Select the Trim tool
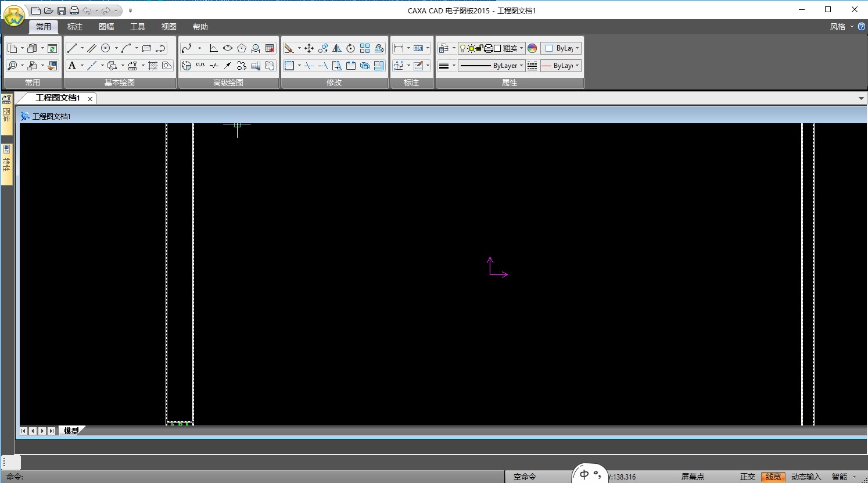The height and width of the screenshot is (483, 868). click(x=309, y=66)
